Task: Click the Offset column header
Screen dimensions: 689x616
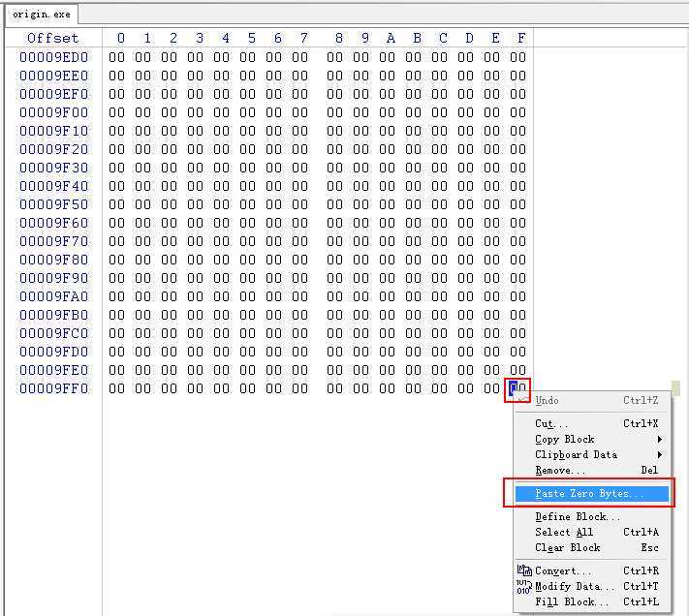Action: (x=52, y=38)
